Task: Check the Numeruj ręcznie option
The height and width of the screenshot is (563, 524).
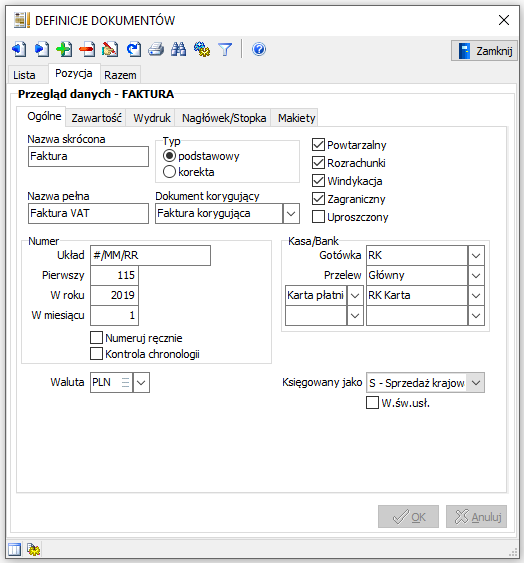Action: point(96,338)
